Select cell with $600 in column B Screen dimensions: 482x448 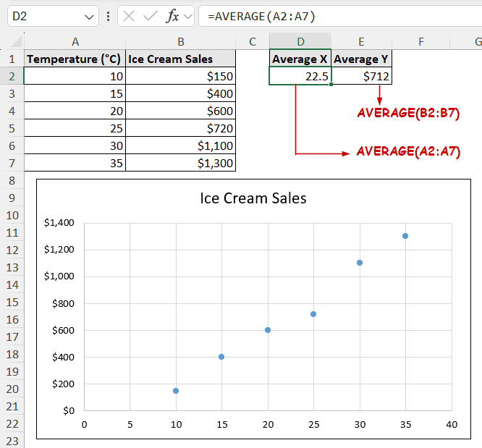(x=181, y=111)
